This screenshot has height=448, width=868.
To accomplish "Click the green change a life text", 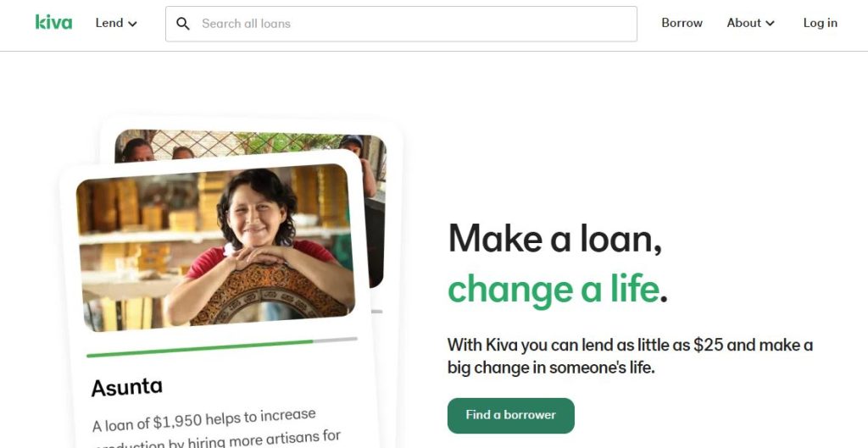I will click(x=554, y=289).
